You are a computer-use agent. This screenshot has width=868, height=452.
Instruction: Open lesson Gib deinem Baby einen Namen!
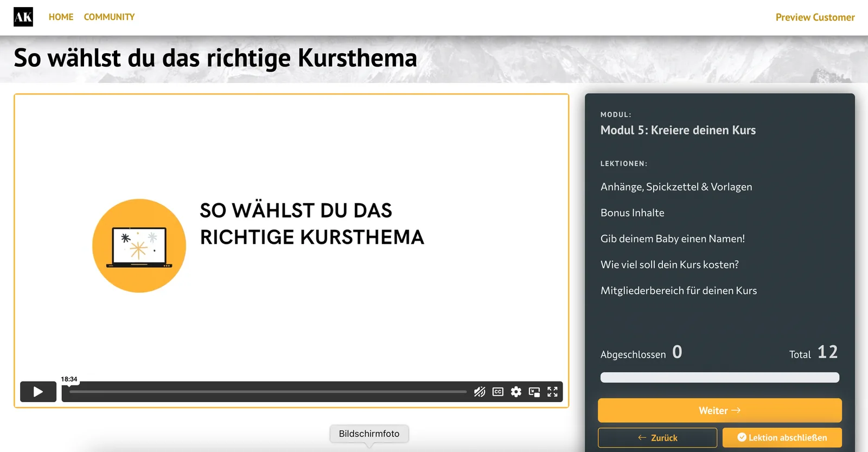click(x=672, y=239)
